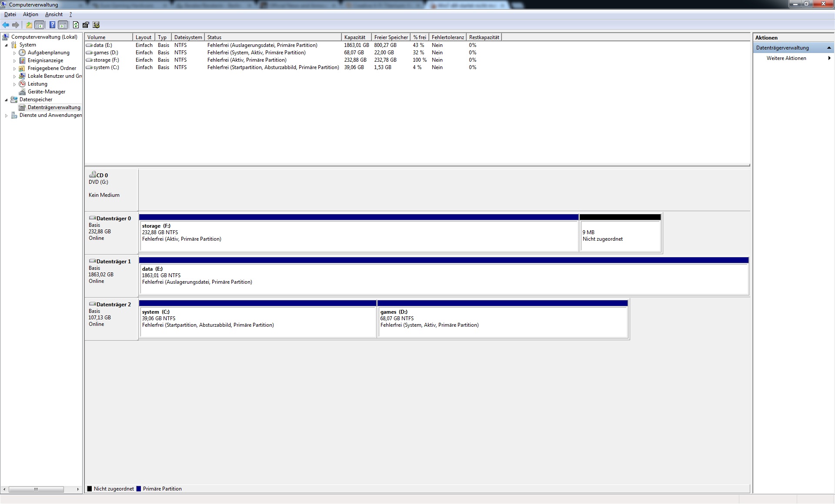Toggle the console tree pane toolbar button
This screenshot has width=835, height=504.
click(40, 25)
